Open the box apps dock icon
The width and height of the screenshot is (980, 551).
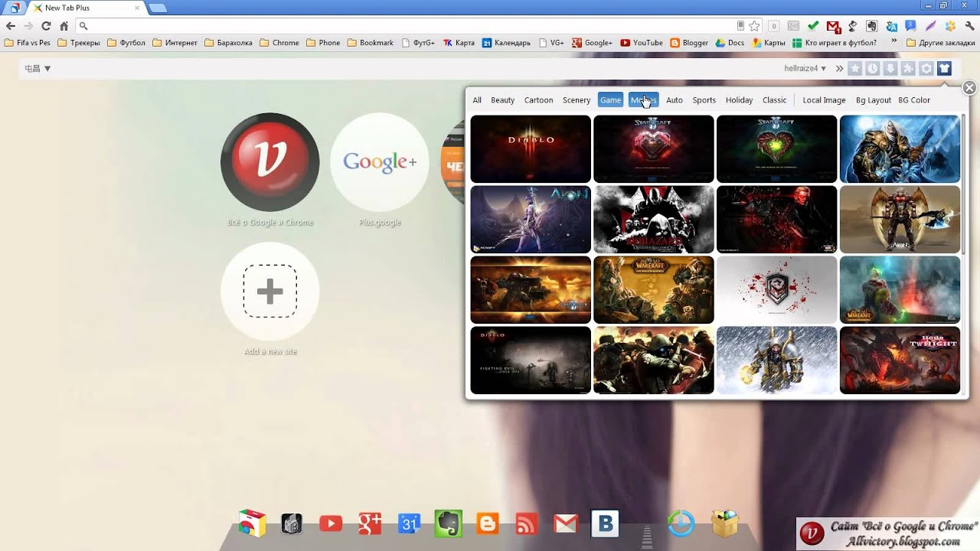click(x=725, y=523)
